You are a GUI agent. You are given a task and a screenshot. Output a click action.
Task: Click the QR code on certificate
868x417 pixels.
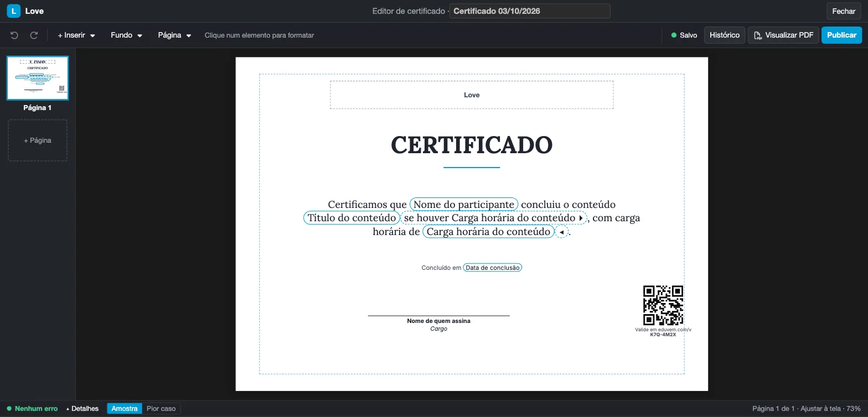(663, 305)
